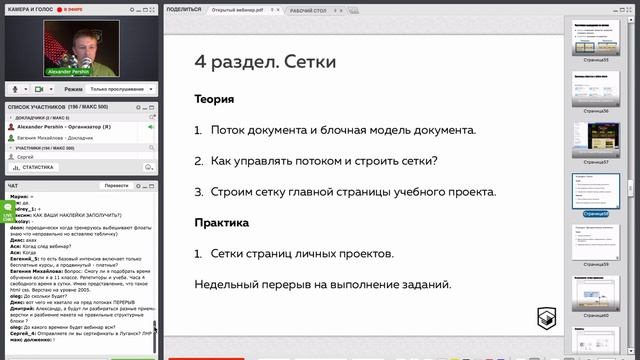
Task: Toggle the webcam camera button
Action: [x=39, y=89]
